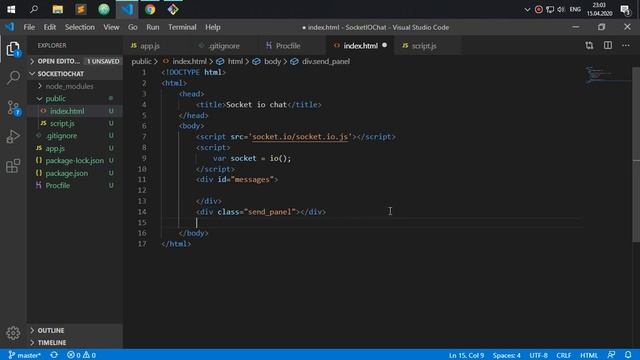Open the feedback icon in status bar
This screenshot has width=640, height=360.
(611, 355)
